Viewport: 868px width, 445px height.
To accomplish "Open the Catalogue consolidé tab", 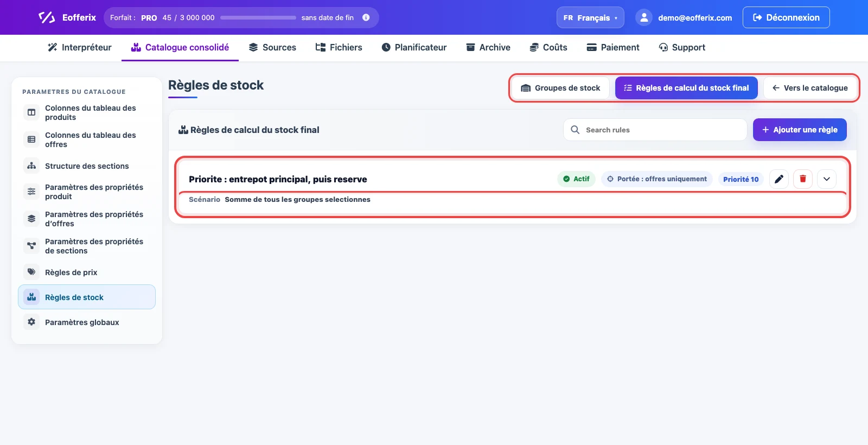I will (x=180, y=47).
